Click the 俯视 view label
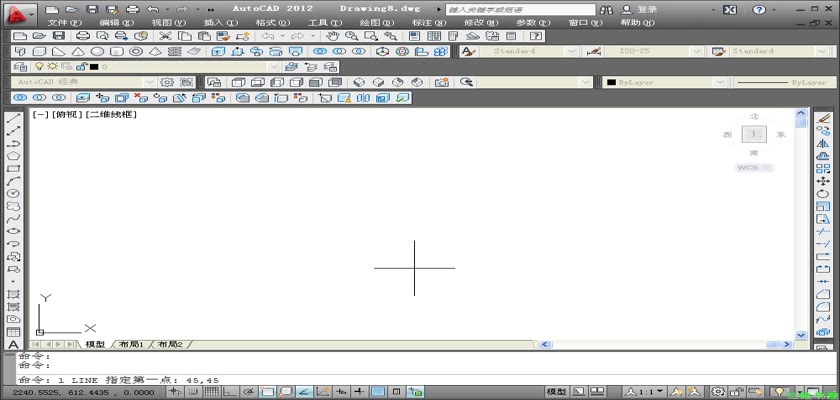The image size is (840, 400). tap(68, 115)
